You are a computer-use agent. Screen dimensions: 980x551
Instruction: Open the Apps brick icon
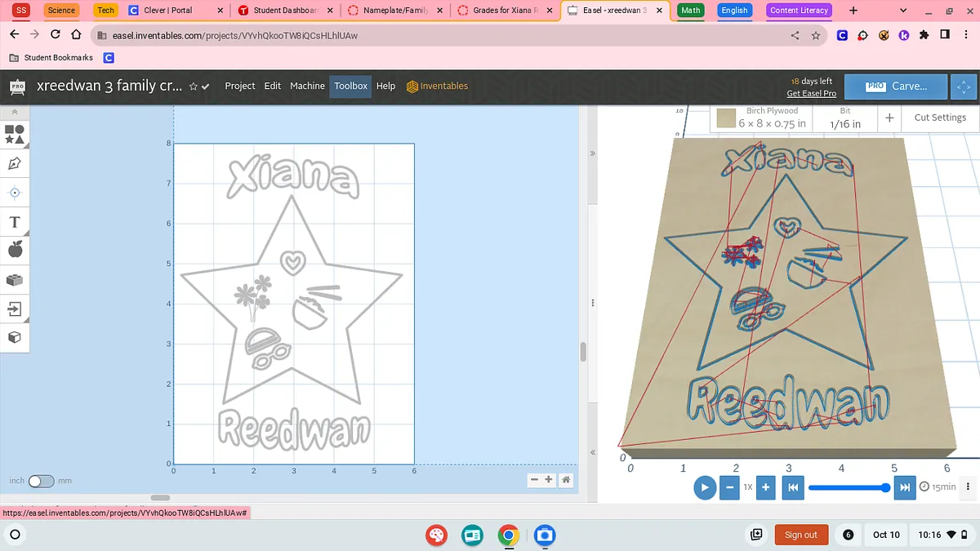(15, 280)
